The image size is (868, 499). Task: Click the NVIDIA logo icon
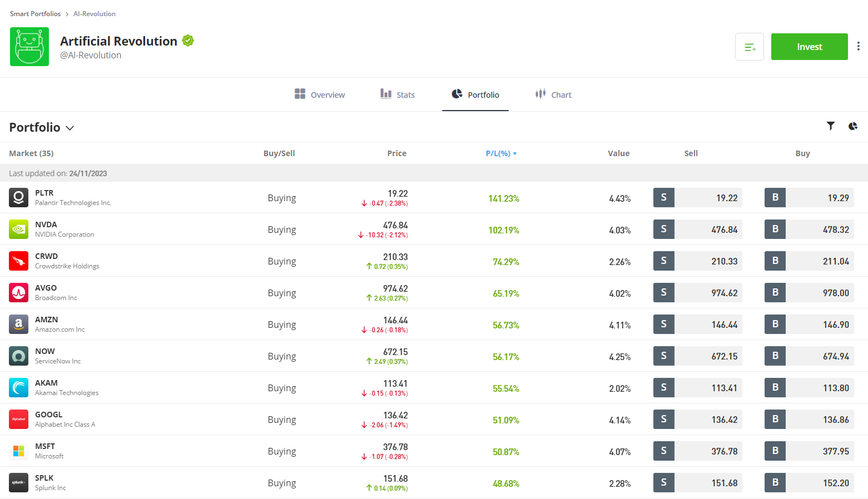pyautogui.click(x=18, y=229)
